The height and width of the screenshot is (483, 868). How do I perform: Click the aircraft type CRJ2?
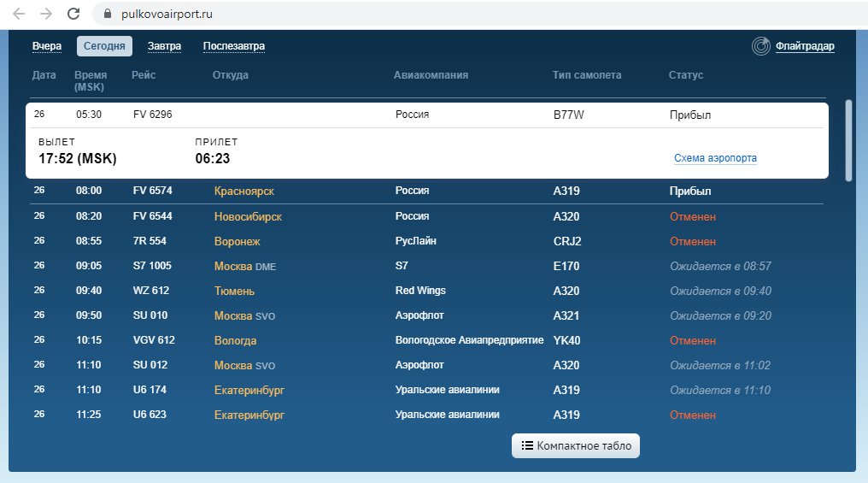(567, 241)
